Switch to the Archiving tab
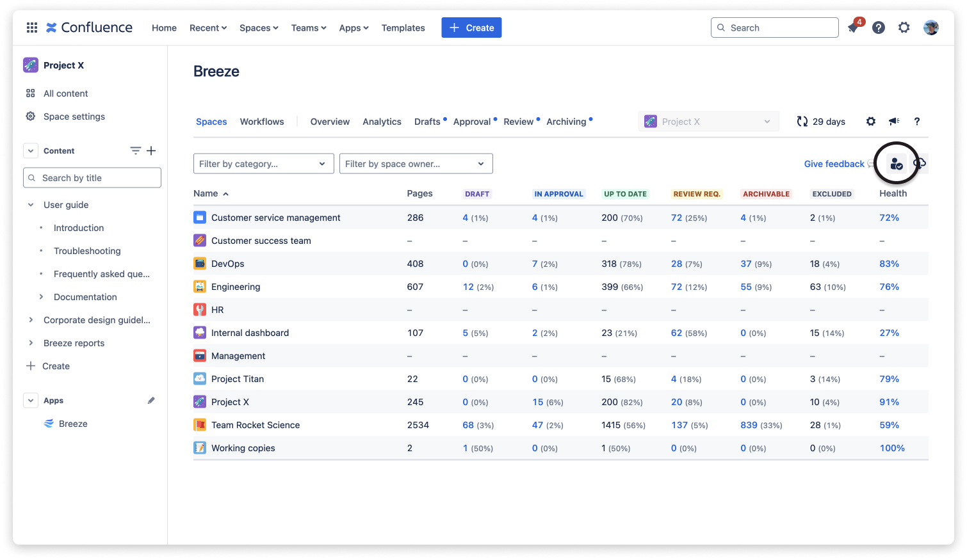 (566, 122)
